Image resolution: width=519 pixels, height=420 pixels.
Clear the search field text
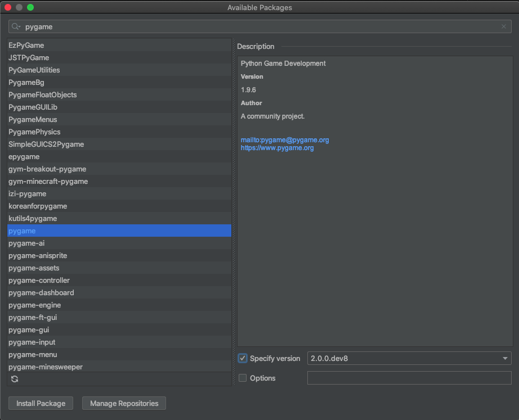(x=504, y=26)
